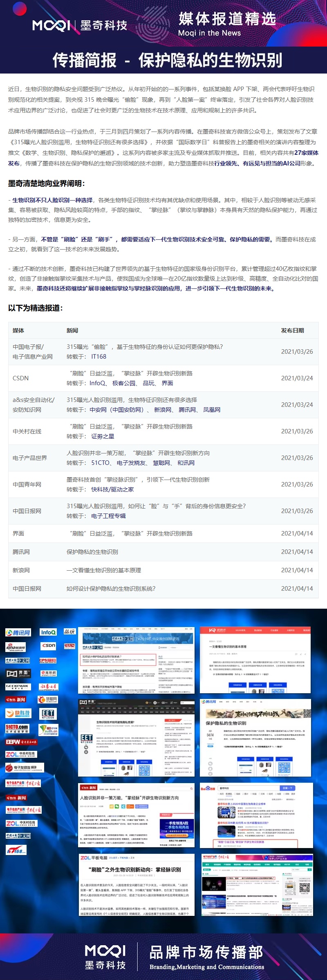Open the 快科技/驱动之家 link
Viewport: 327px width, 980px height.
point(112,489)
